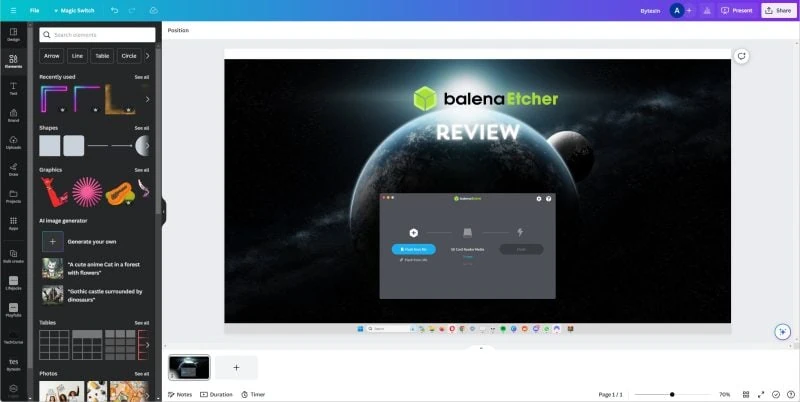Open the Duration setting
Screen dimensions: 800x402
click(216, 394)
